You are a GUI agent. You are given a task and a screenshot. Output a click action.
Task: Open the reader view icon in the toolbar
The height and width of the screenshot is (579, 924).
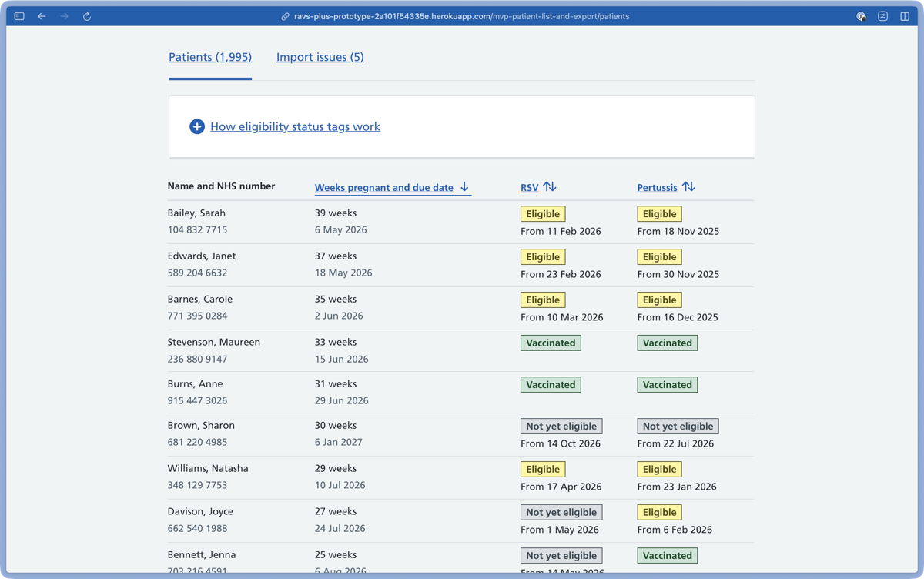[882, 16]
